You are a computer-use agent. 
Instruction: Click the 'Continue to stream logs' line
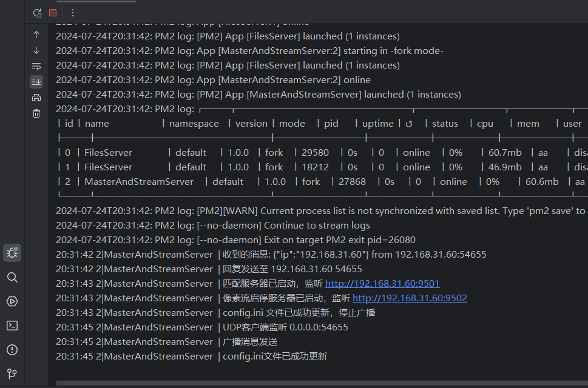tap(213, 226)
